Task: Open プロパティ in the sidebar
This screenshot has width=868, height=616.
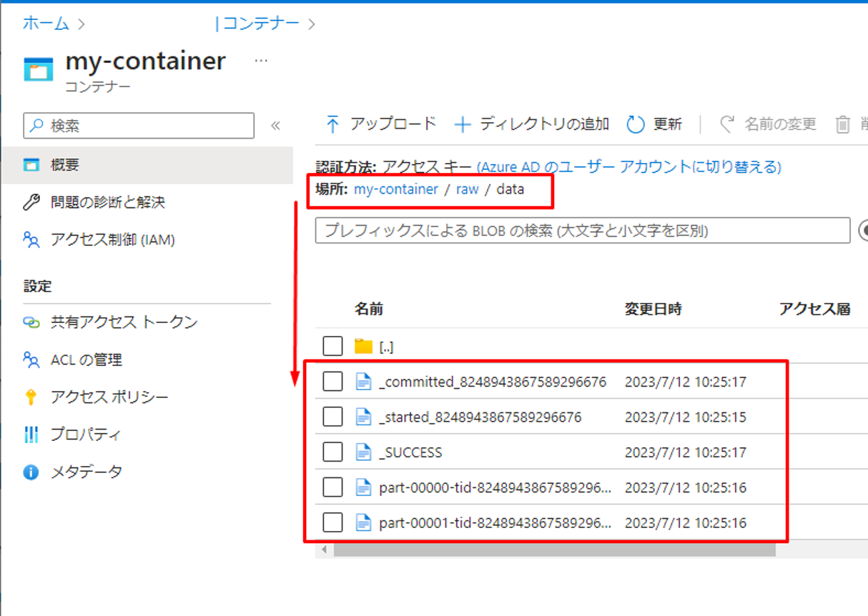Action: coord(85,434)
